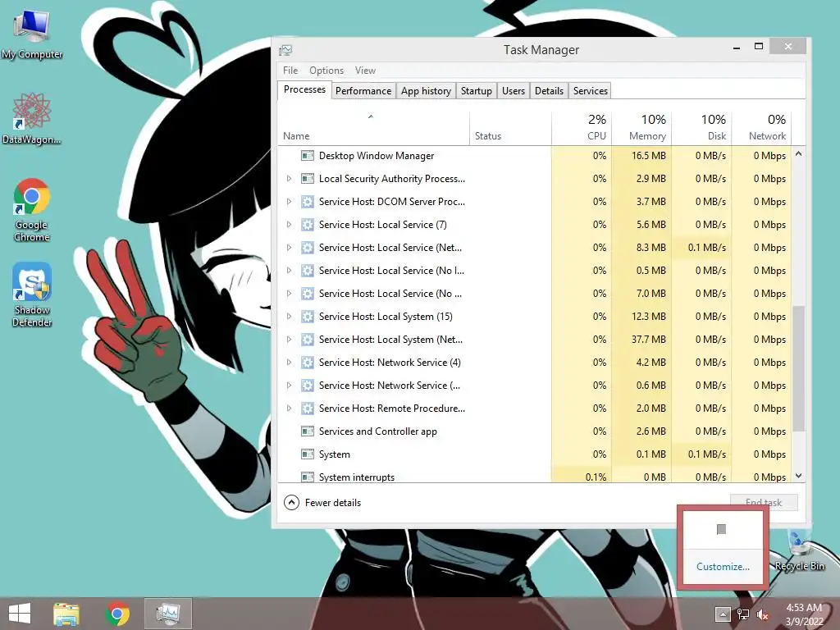840x630 pixels.
Task: Select Service Host: Local Service (No ... 7.0 MB row
Action: tap(535, 294)
